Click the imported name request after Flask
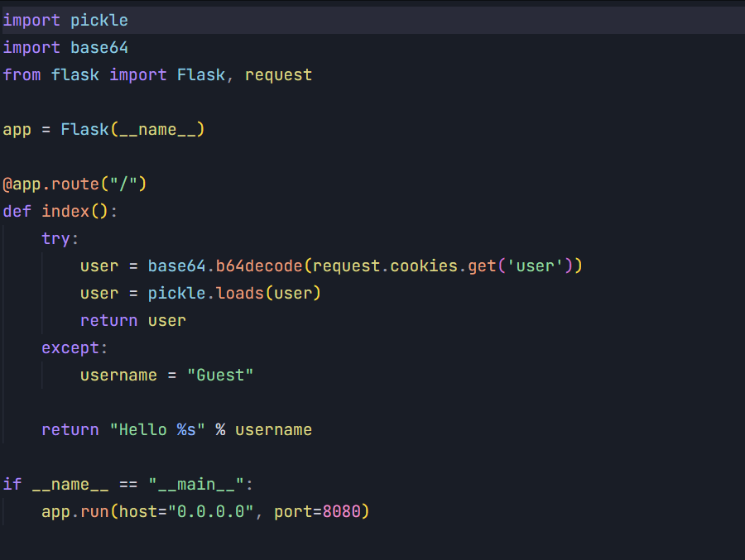 click(x=278, y=74)
